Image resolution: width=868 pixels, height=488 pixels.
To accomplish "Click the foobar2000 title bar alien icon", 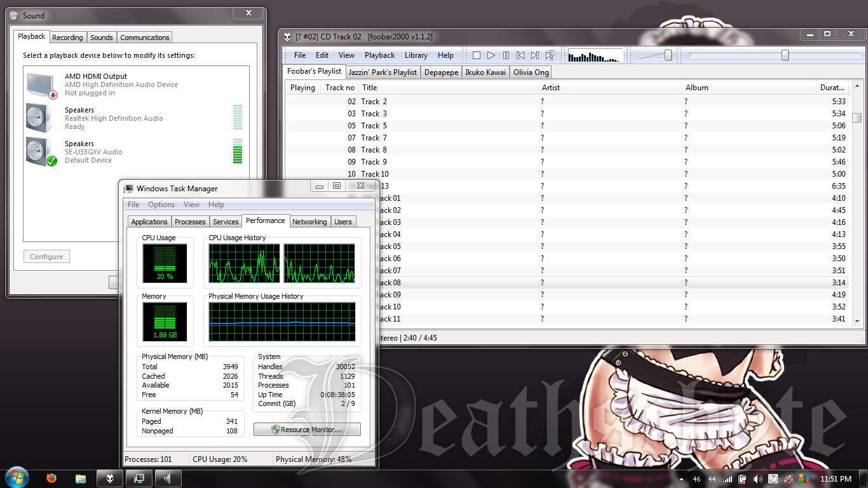I will coord(288,37).
